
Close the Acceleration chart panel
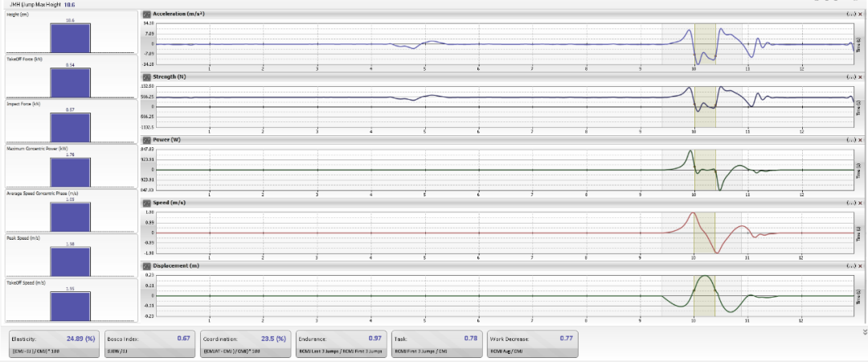[861, 14]
